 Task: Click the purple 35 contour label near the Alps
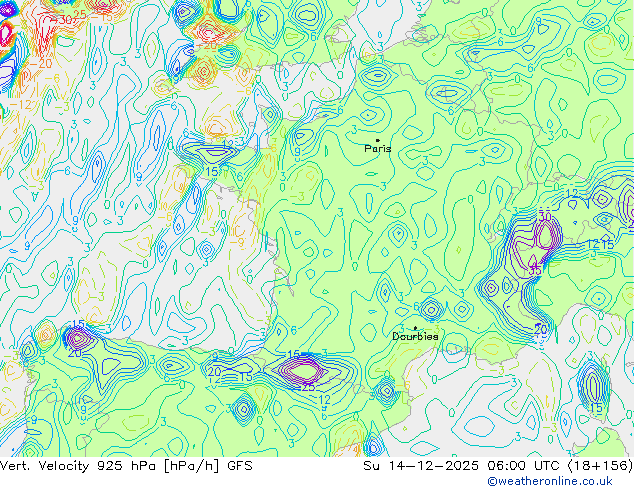[535, 270]
